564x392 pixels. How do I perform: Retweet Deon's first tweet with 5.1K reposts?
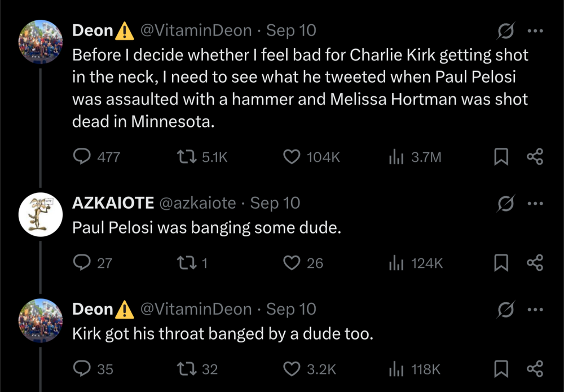(187, 156)
